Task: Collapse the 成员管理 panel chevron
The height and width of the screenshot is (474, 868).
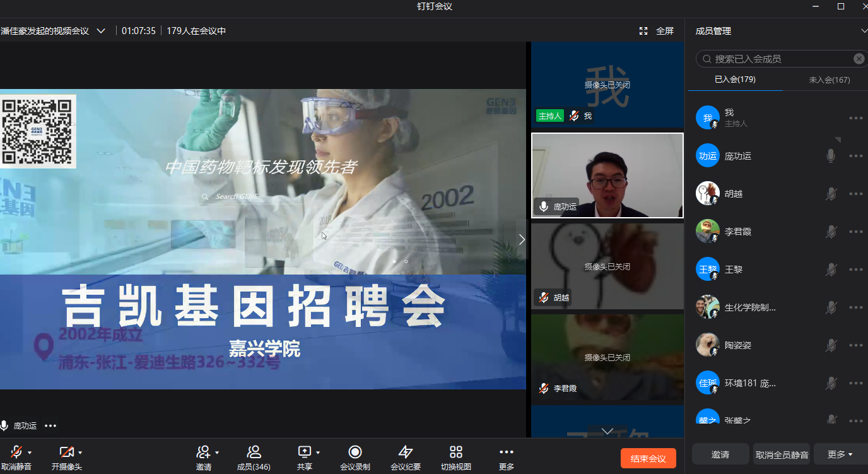Action: (x=864, y=31)
